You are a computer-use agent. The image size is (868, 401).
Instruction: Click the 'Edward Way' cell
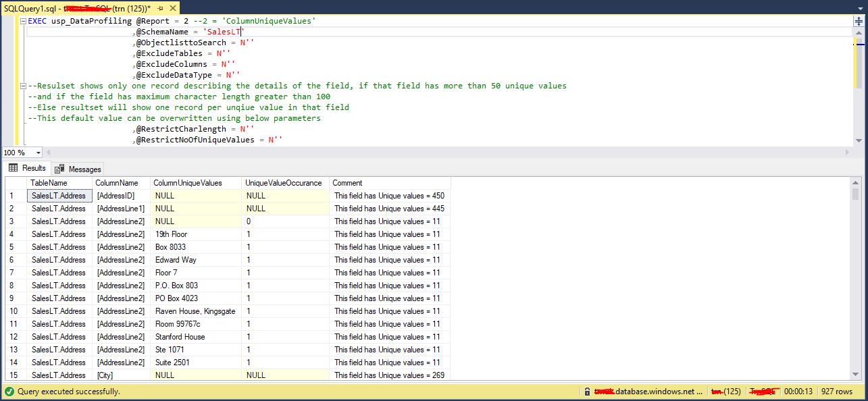196,260
